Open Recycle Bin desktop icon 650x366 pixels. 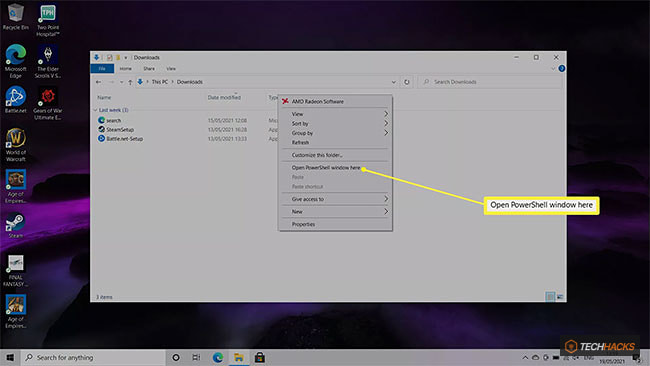(x=15, y=17)
